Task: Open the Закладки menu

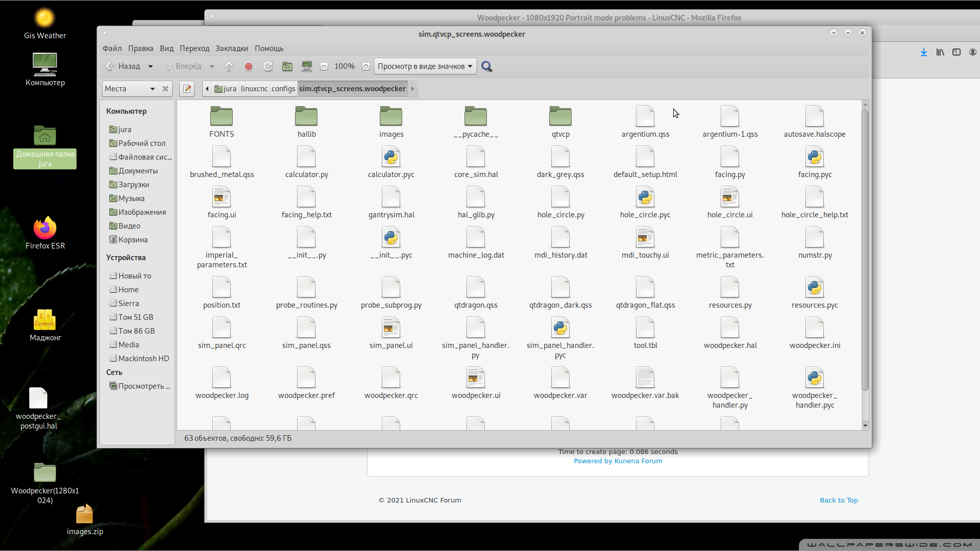Action: [x=232, y=48]
